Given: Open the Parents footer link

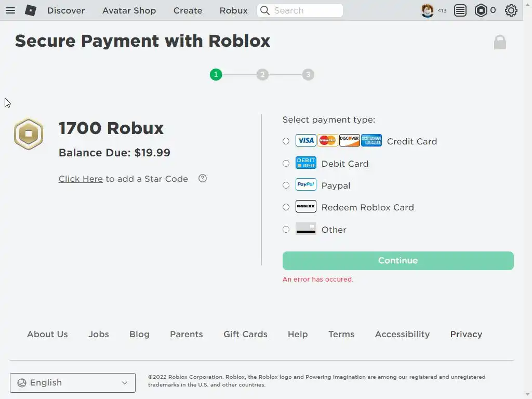Looking at the screenshot, I should point(187,334).
